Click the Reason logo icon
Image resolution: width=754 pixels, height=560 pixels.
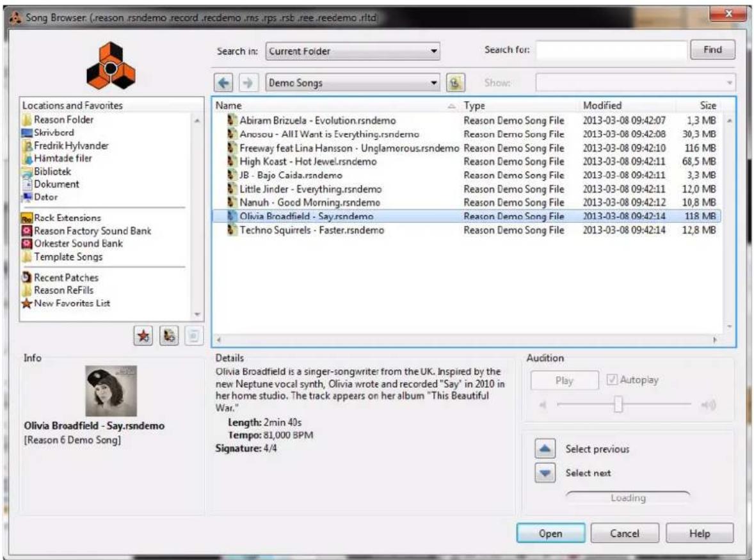111,66
